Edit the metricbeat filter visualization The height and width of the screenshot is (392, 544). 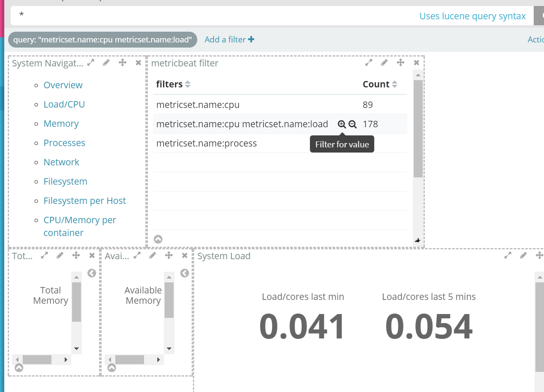point(384,63)
